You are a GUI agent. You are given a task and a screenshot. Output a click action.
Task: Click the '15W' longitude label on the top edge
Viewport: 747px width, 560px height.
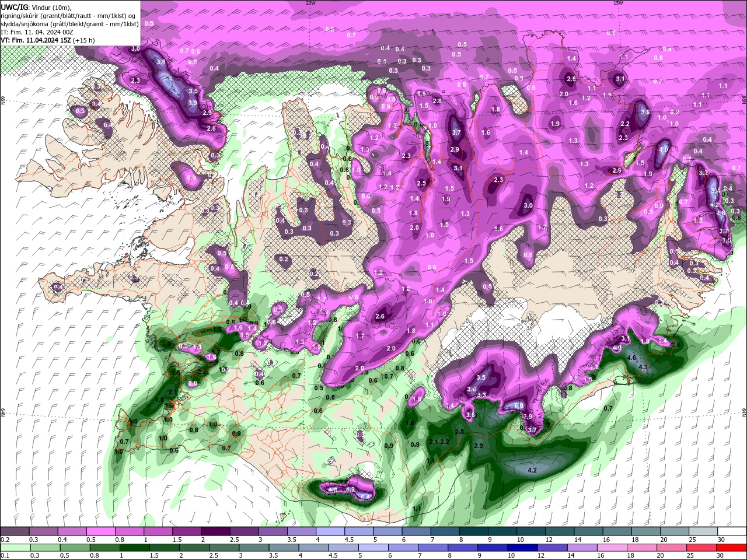[x=617, y=3]
